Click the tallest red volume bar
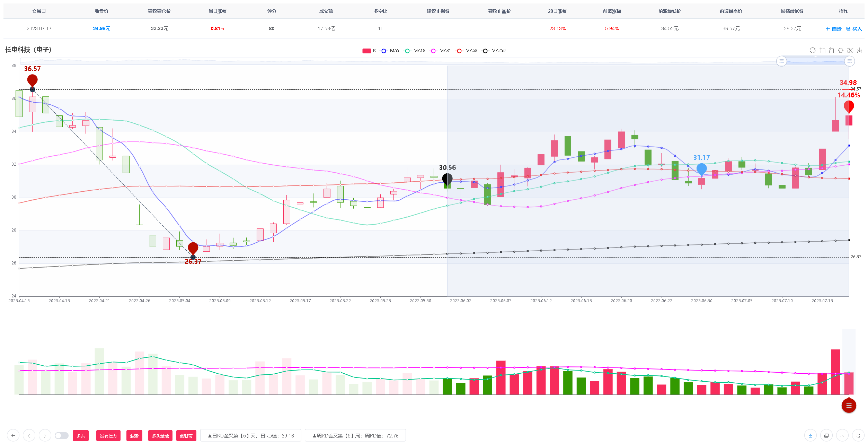Image resolution: width=868 pixels, height=443 pixels. [x=835, y=372]
